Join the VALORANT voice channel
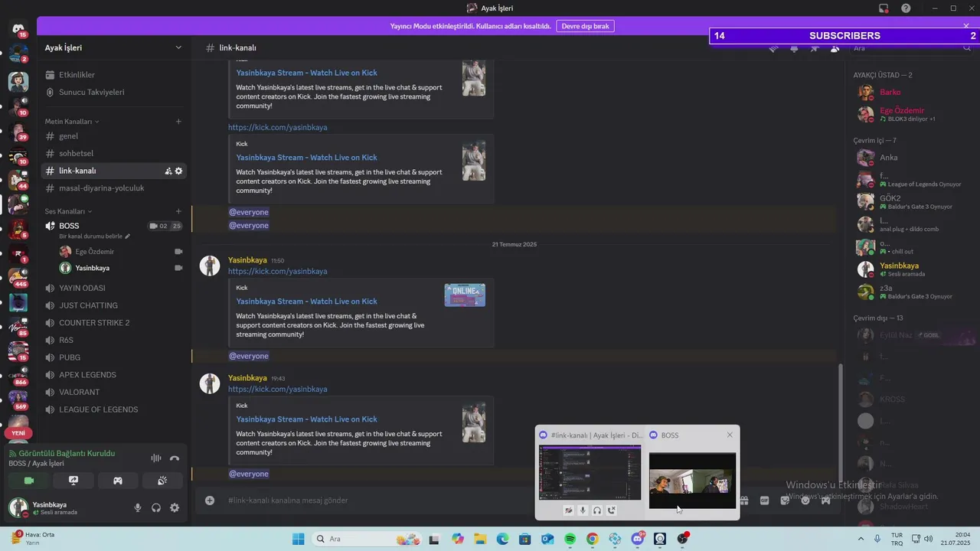Screen dimensions: 980x551 pos(115,392)
